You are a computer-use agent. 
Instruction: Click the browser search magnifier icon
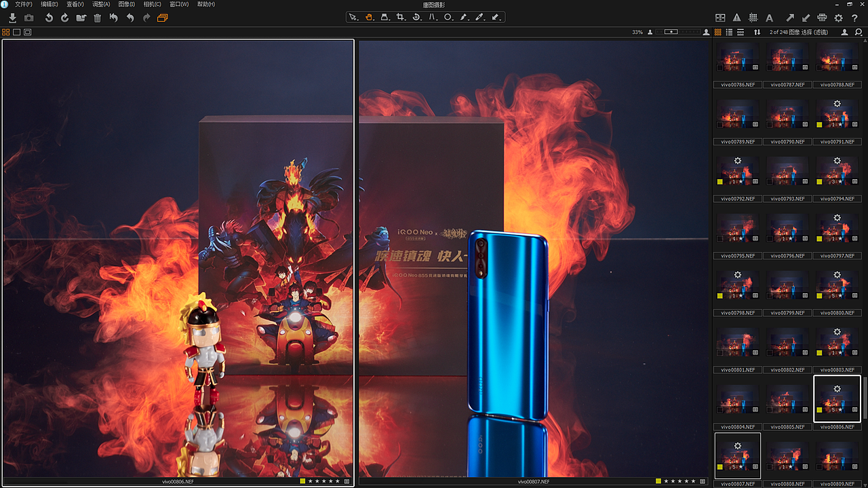tap(859, 32)
